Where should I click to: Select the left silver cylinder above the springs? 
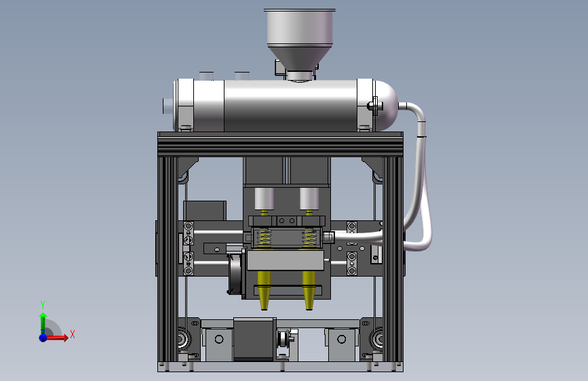tap(264, 199)
